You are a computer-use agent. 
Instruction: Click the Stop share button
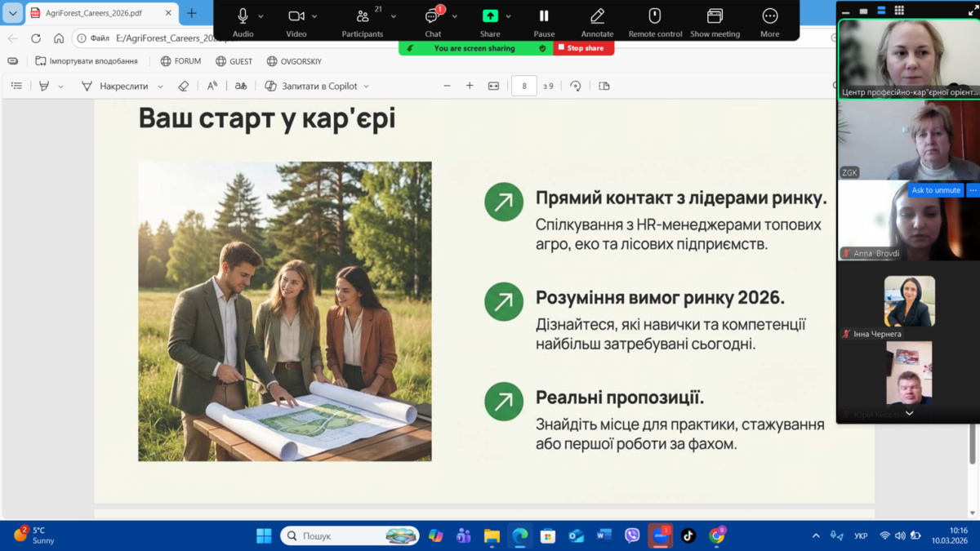point(582,48)
